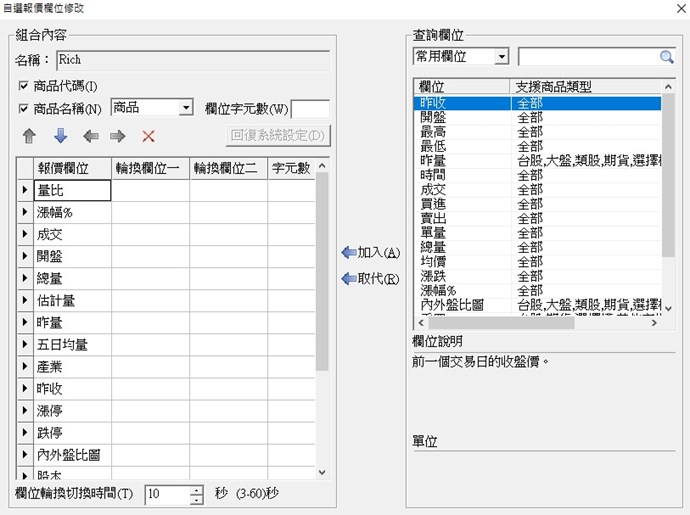Toggle the 商品代碼(I) checkbox
The image size is (690, 515).
click(x=24, y=86)
